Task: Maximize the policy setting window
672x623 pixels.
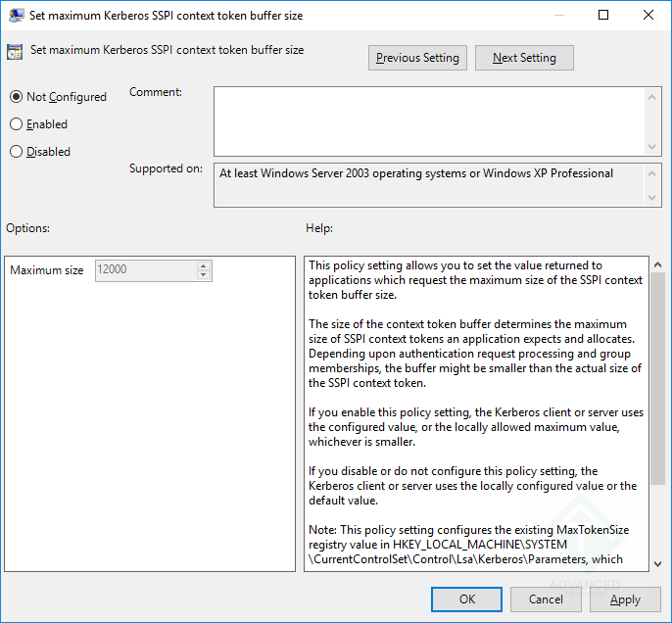Action: [603, 16]
